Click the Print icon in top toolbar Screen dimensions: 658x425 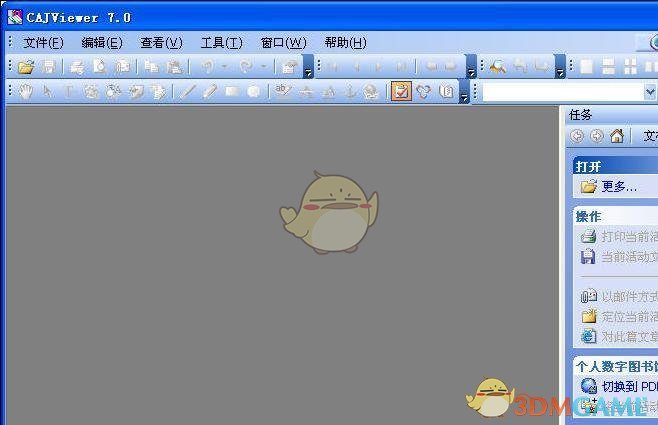pyautogui.click(x=77, y=67)
